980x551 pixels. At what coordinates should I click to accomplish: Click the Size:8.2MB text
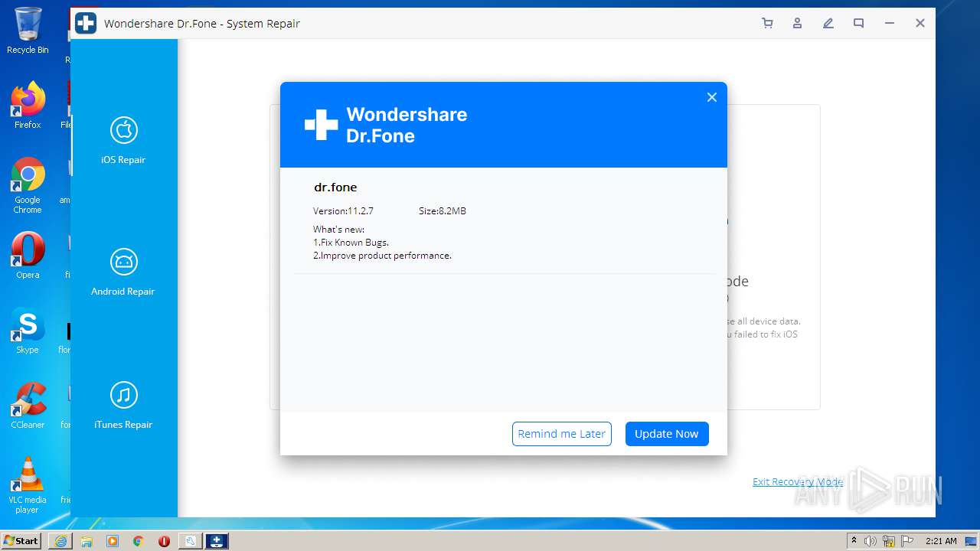(443, 211)
